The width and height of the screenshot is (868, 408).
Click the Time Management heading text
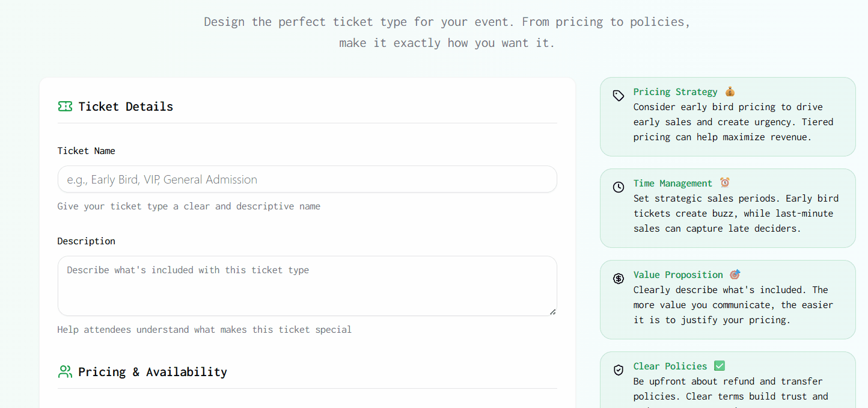[x=672, y=183]
